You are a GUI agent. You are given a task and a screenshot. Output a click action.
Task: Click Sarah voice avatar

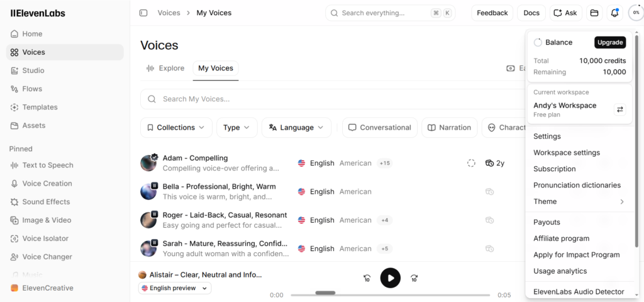(x=148, y=249)
